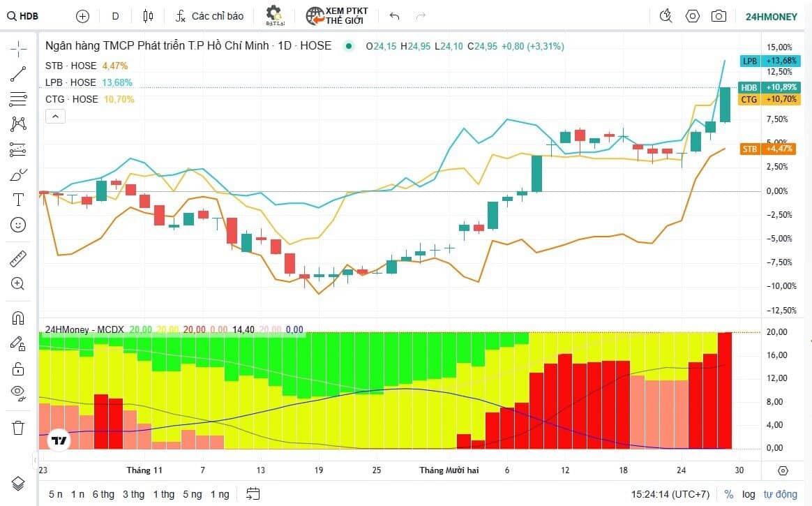Click the CTG +10,70% price label
Screen dimensions: 812x506
coord(769,99)
